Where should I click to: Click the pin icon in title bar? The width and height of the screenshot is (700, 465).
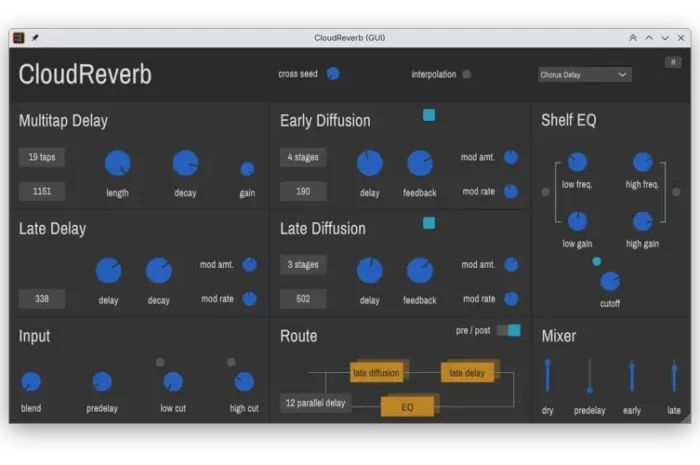click(x=35, y=38)
